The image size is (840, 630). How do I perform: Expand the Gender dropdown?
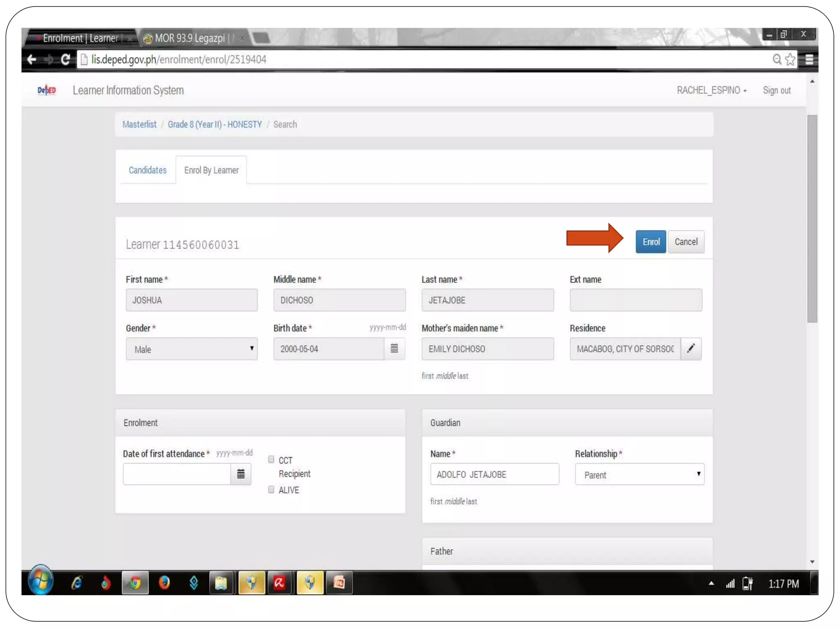[x=192, y=349]
